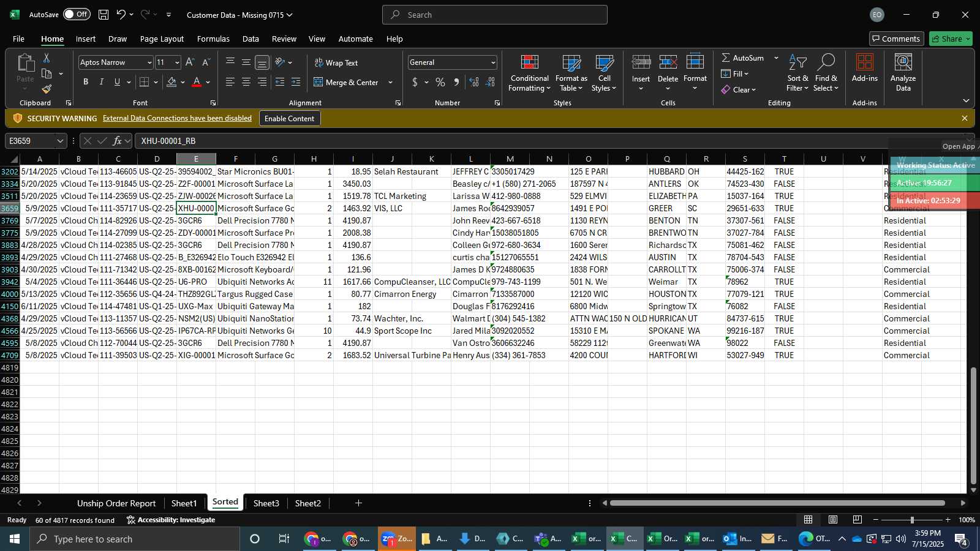Open font color red swatch

(x=197, y=82)
